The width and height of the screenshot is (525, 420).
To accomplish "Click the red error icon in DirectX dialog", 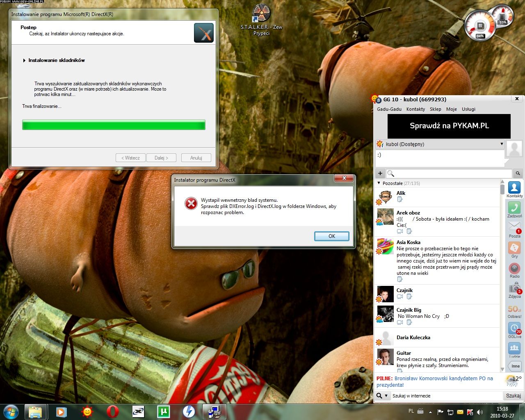I will pyautogui.click(x=191, y=203).
